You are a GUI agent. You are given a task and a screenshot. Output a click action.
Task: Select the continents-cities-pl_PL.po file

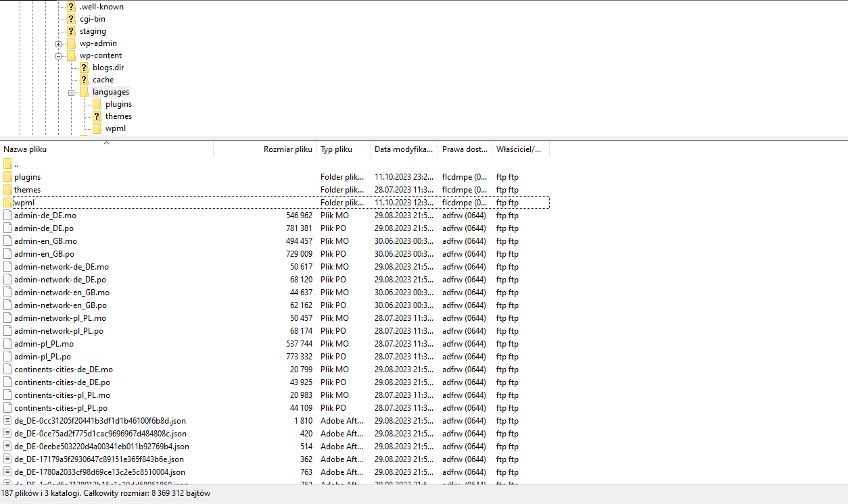[x=60, y=408]
